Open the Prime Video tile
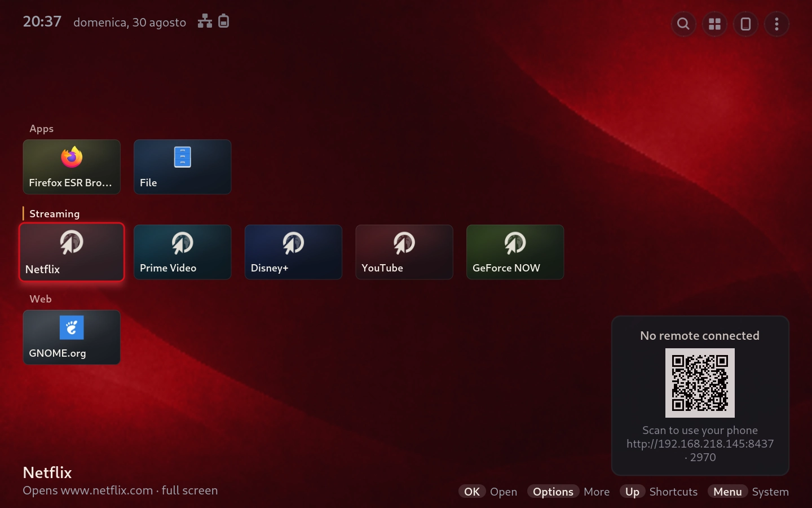The image size is (812, 508). coord(183,252)
